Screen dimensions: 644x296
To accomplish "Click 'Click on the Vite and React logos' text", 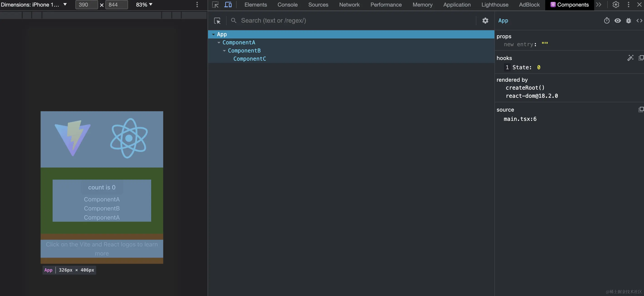I will (x=102, y=249).
